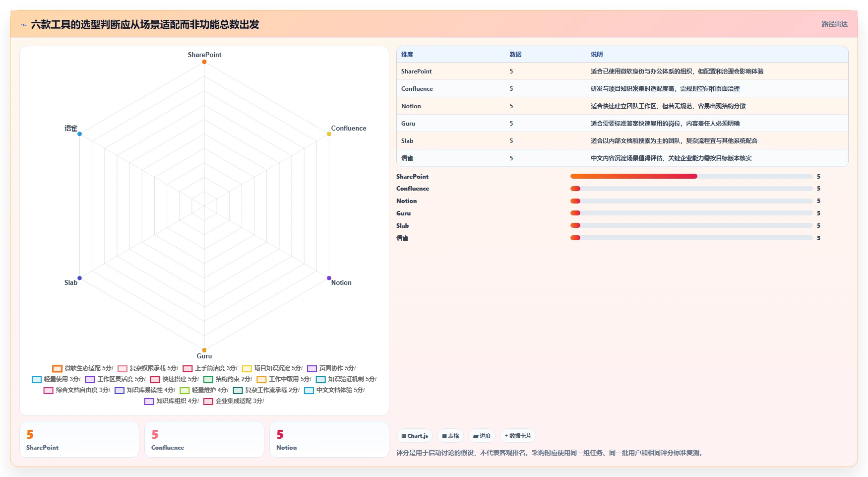Hide the 复杂工作流承载 2分 legend series

tap(266, 390)
